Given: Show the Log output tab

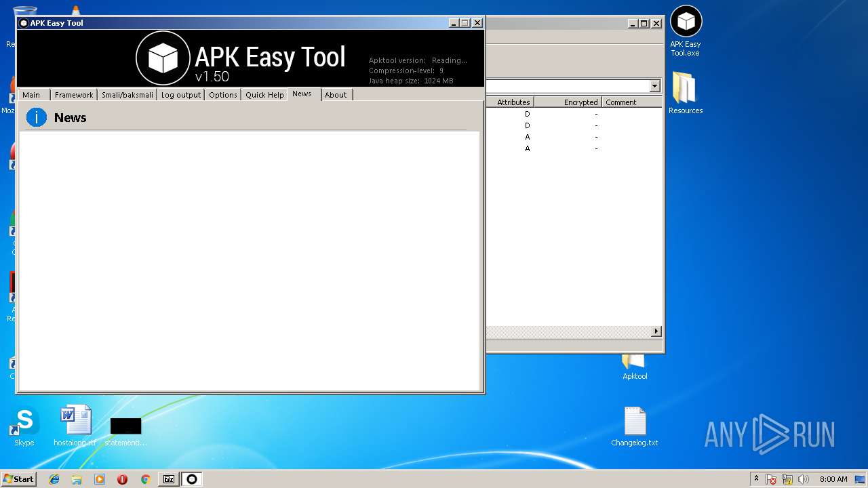Looking at the screenshot, I should coord(181,95).
